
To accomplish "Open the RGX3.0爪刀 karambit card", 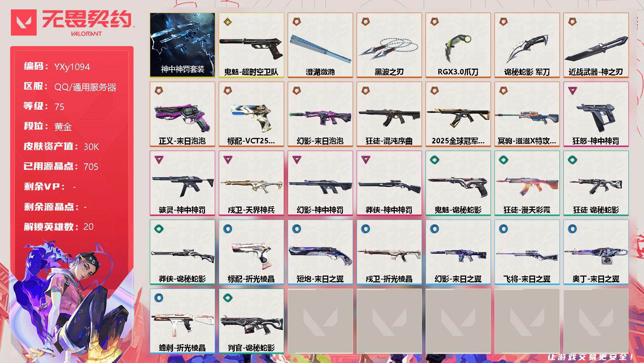I will point(458,45).
